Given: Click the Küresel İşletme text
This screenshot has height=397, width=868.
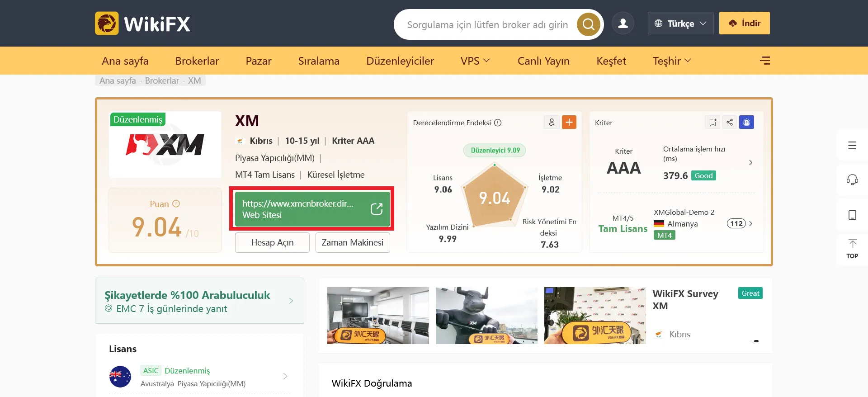Looking at the screenshot, I should (336, 175).
